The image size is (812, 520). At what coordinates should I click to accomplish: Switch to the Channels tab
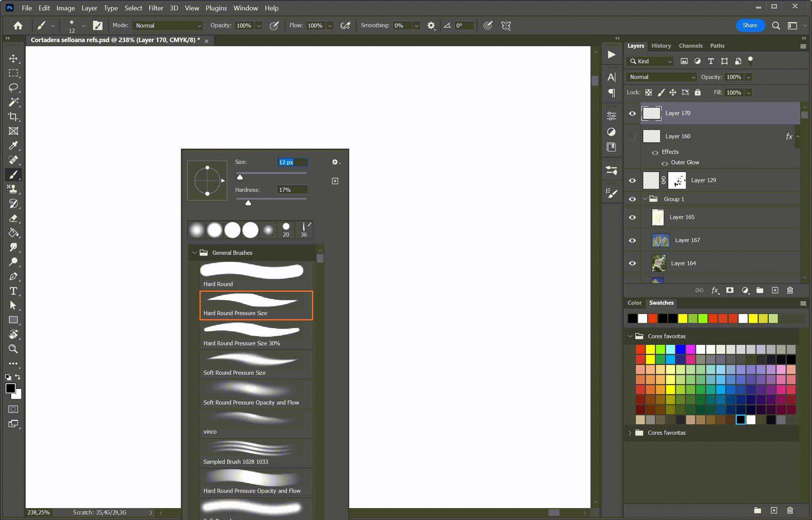[690, 45]
